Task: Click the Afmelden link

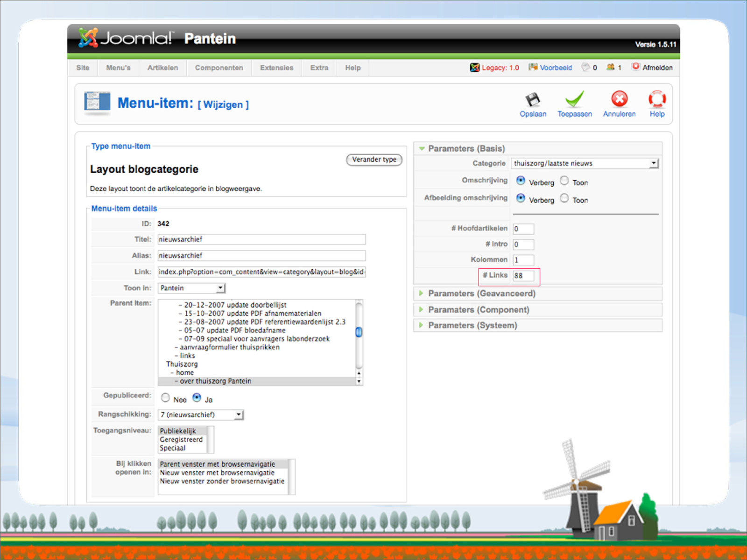Action: pyautogui.click(x=657, y=68)
